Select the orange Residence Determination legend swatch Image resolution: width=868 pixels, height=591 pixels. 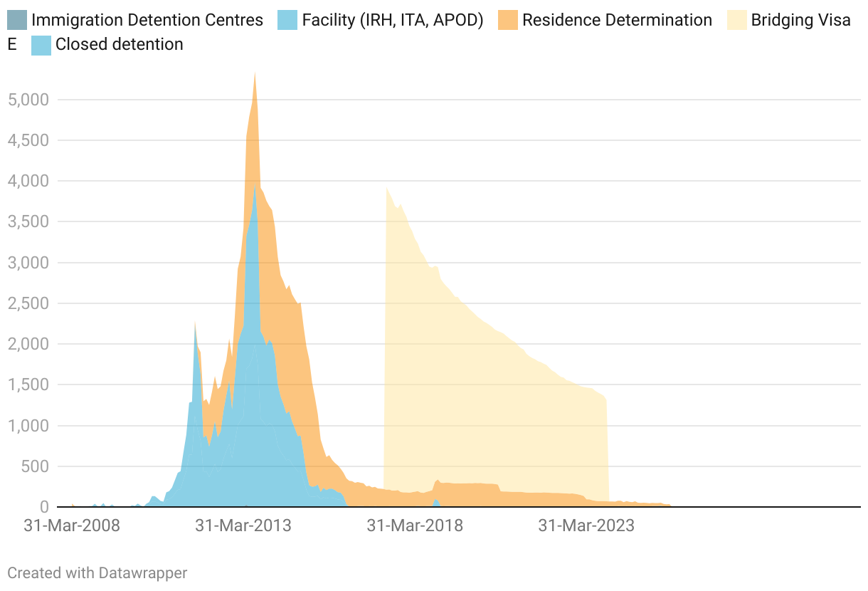click(x=508, y=20)
